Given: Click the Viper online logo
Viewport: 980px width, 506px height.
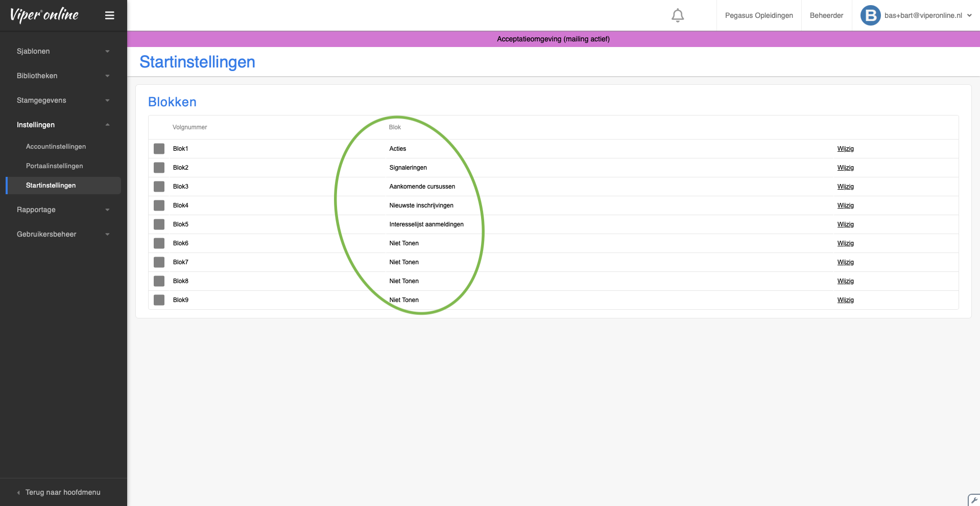Looking at the screenshot, I should pos(44,15).
